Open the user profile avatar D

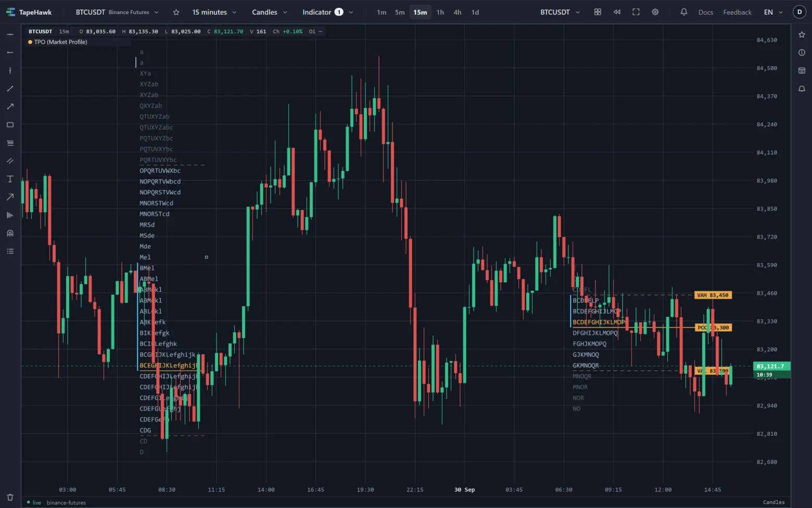tap(800, 12)
